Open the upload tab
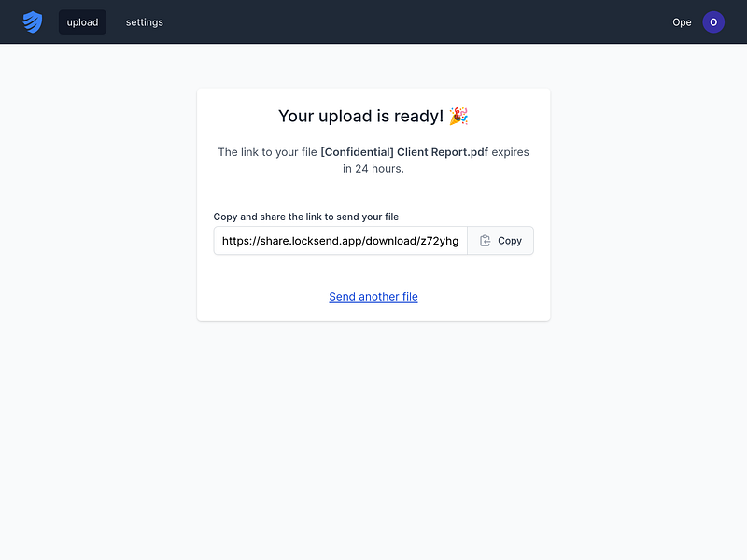Image resolution: width=747 pixels, height=560 pixels. click(82, 21)
